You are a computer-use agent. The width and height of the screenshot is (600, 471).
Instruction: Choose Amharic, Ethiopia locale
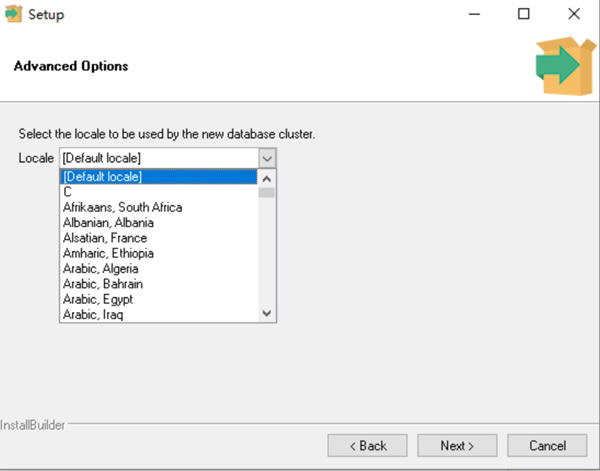pyautogui.click(x=110, y=254)
